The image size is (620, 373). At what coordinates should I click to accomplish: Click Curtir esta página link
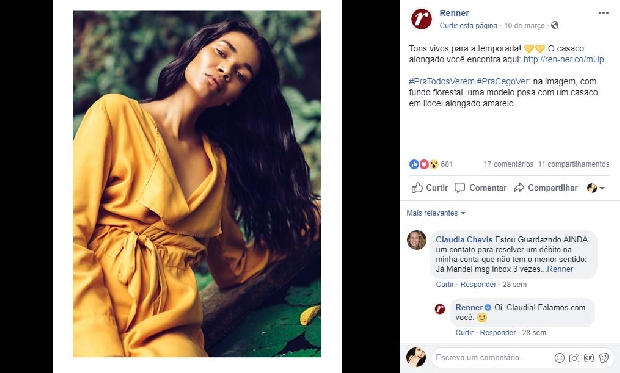tap(469, 26)
